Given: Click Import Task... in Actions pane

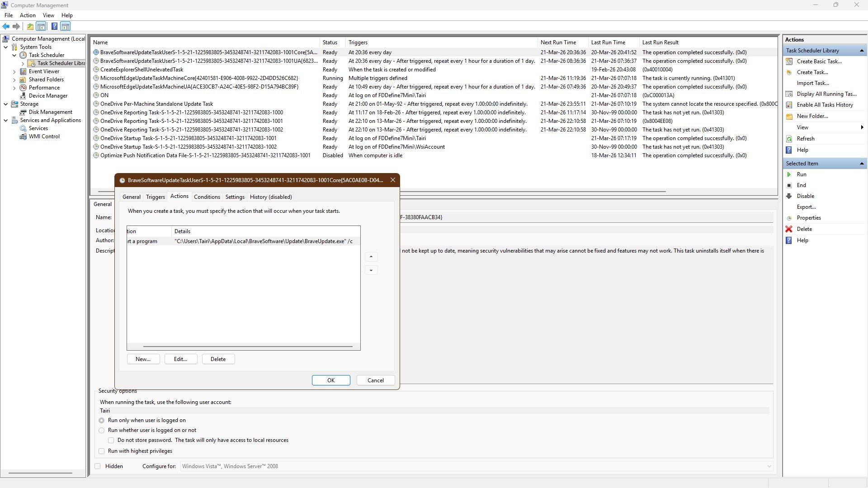Looking at the screenshot, I should [813, 83].
